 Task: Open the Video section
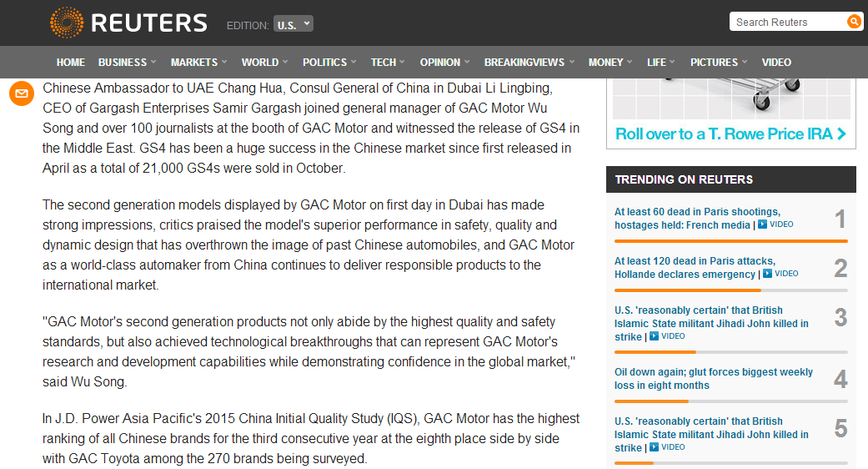(x=776, y=63)
